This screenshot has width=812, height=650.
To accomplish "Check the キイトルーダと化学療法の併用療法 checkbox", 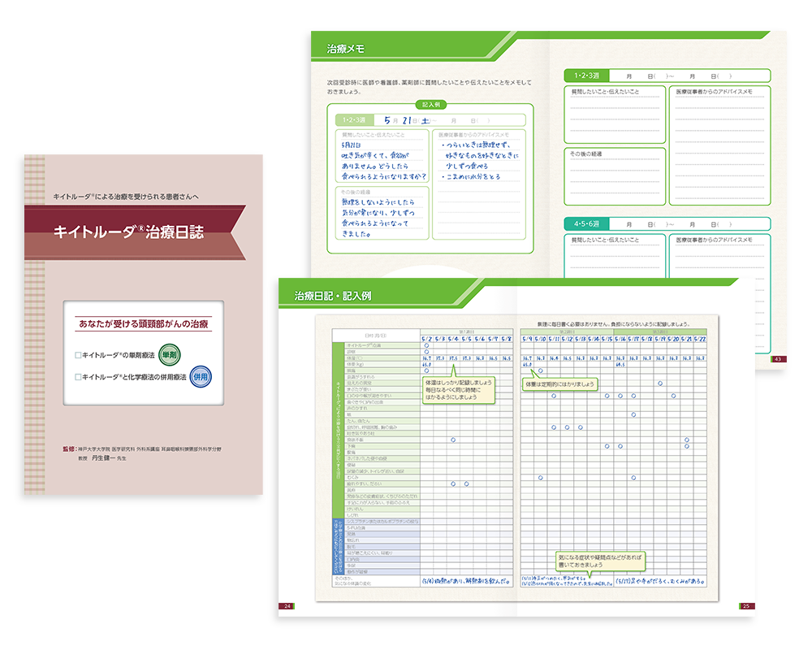I will [x=78, y=377].
